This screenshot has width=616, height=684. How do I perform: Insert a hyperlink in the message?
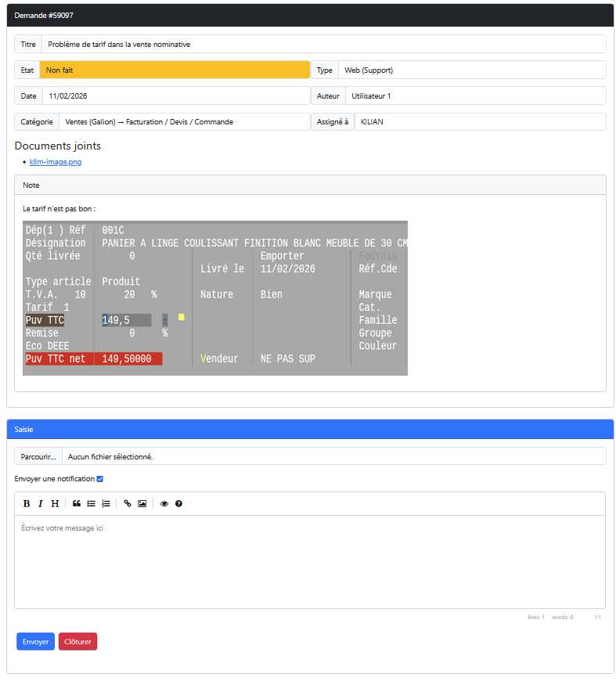(128, 503)
